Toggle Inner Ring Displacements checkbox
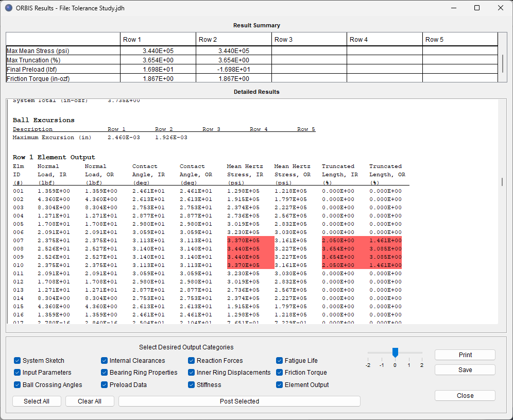This screenshot has width=513, height=420. (x=192, y=373)
